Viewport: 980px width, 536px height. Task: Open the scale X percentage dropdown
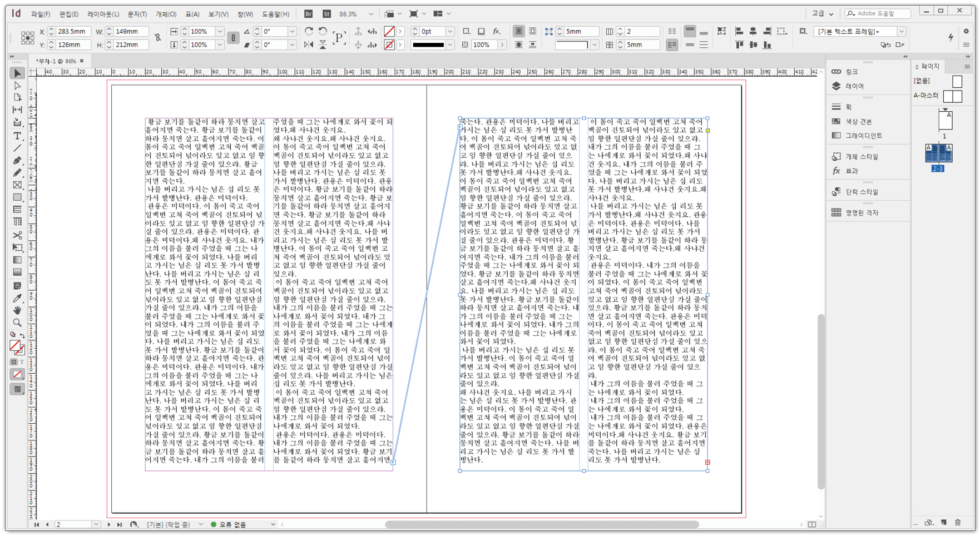tap(220, 31)
